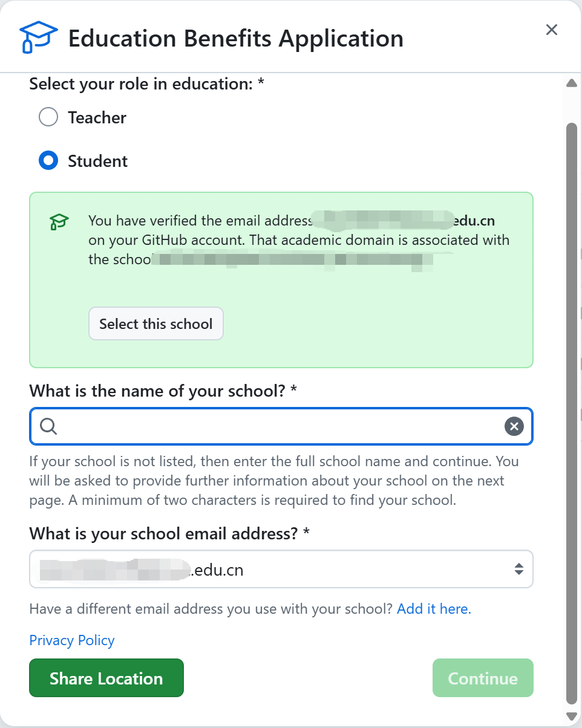
Task: Click the scrollbar up arrow
Action: click(571, 82)
